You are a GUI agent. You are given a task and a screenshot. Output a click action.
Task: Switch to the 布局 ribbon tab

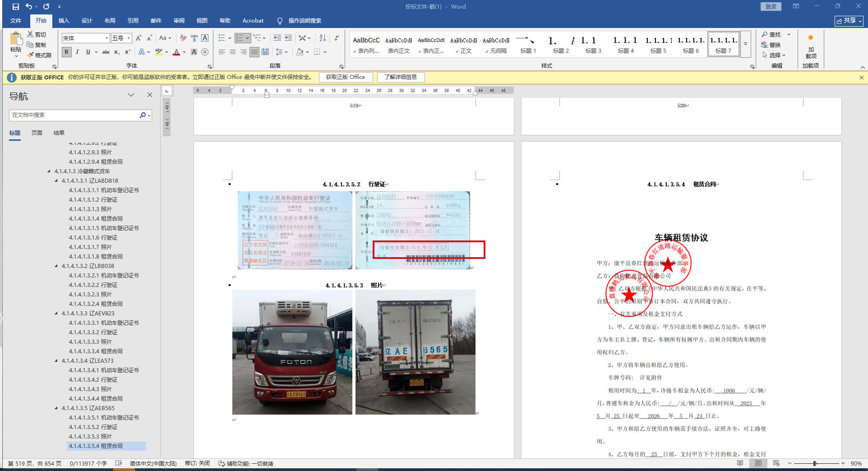pos(110,21)
